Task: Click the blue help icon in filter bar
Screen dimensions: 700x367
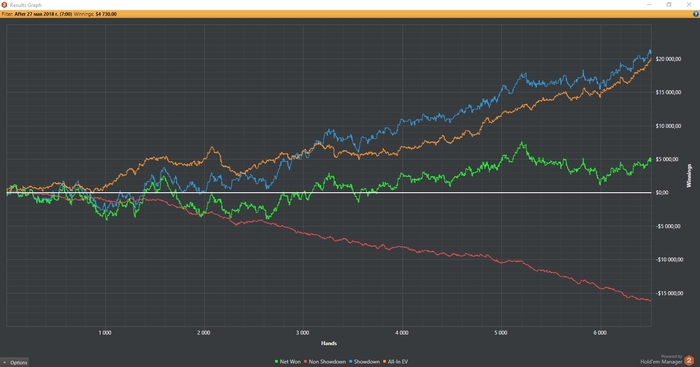Action: coord(696,14)
